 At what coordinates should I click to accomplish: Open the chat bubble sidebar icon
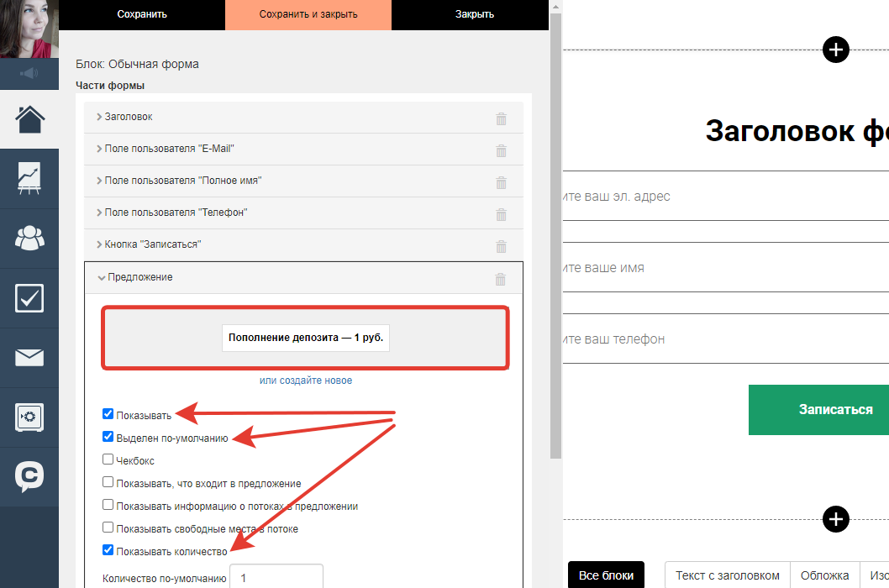(29, 477)
